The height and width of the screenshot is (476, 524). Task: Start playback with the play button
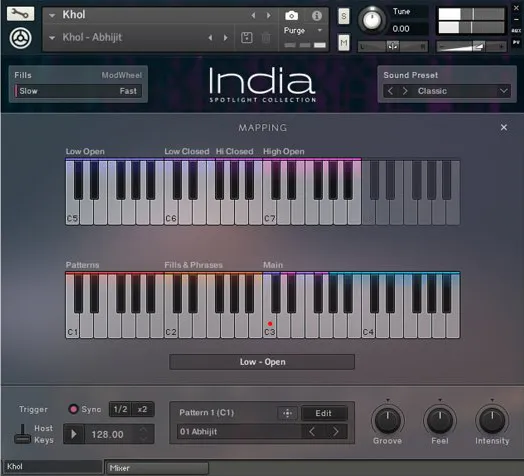74,434
